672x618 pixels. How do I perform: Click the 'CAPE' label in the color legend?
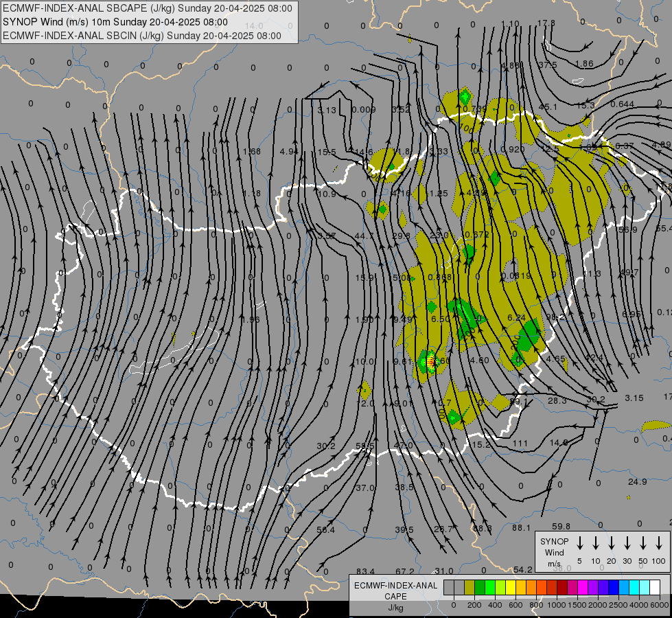pos(395,596)
